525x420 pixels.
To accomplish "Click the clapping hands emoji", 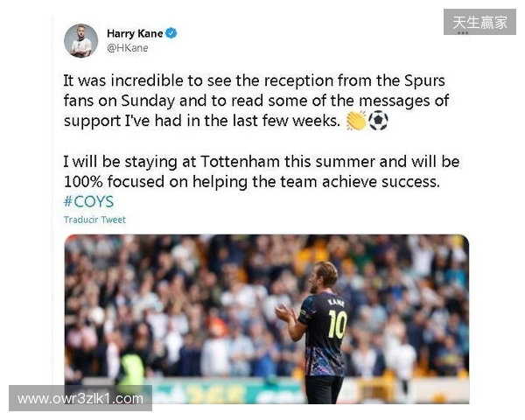I will [x=356, y=121].
